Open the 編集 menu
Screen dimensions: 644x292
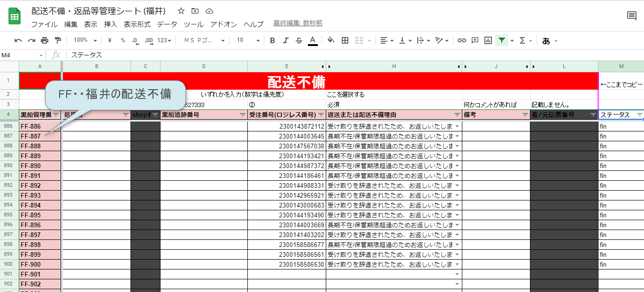coord(71,24)
